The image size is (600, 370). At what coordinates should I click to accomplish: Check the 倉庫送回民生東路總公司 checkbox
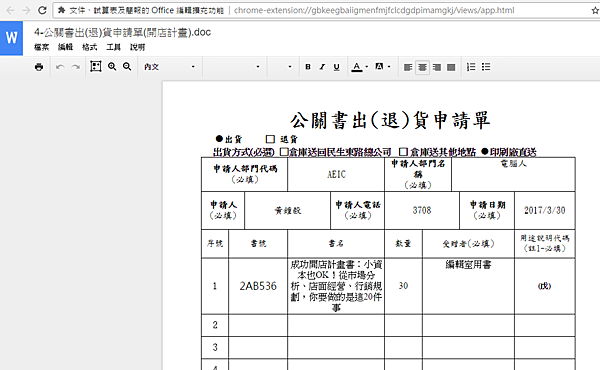pos(284,152)
